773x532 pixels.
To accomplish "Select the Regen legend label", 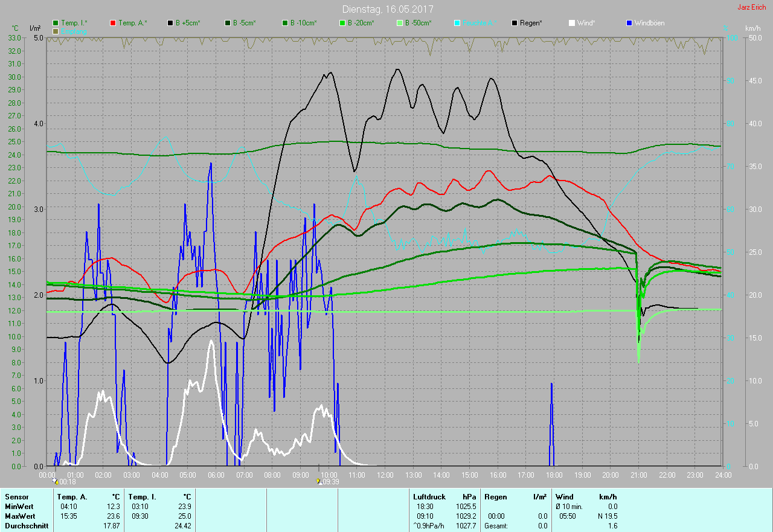I will (531, 23).
